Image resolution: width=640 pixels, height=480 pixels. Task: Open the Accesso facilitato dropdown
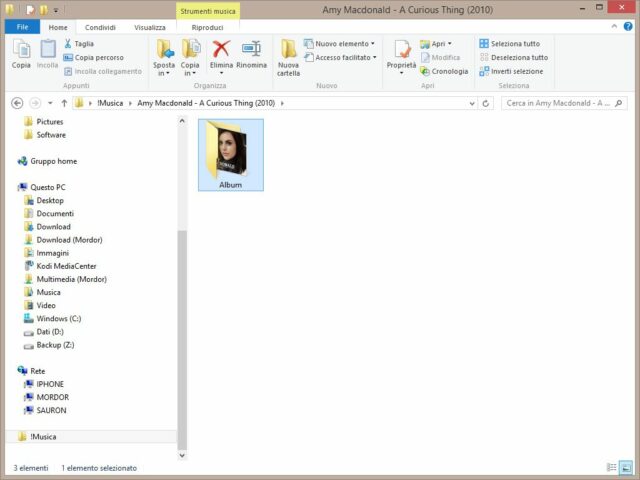coord(374,58)
